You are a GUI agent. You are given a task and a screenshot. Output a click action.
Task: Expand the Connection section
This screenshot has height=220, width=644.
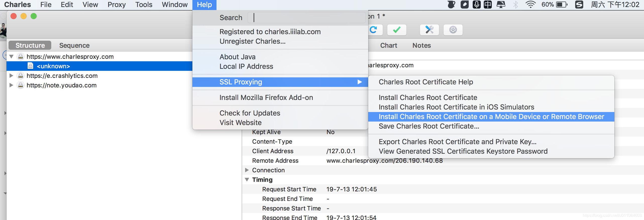pos(247,170)
